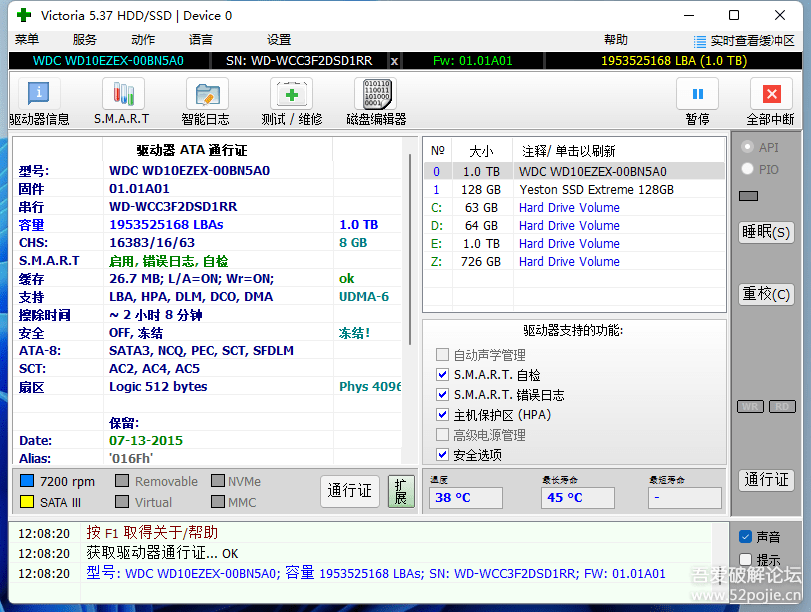This screenshot has height=612, width=811.
Task: Click the 获取驱动器通行证... OK log line
Action: pos(162,553)
